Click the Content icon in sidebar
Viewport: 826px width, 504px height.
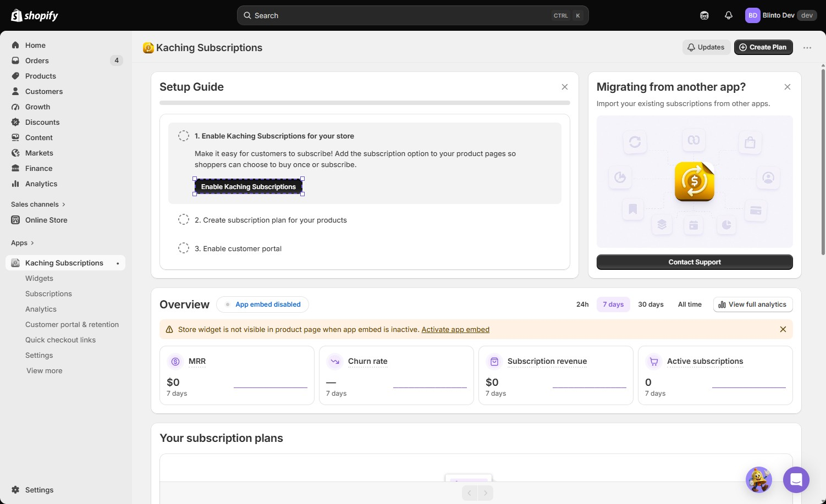click(15, 137)
